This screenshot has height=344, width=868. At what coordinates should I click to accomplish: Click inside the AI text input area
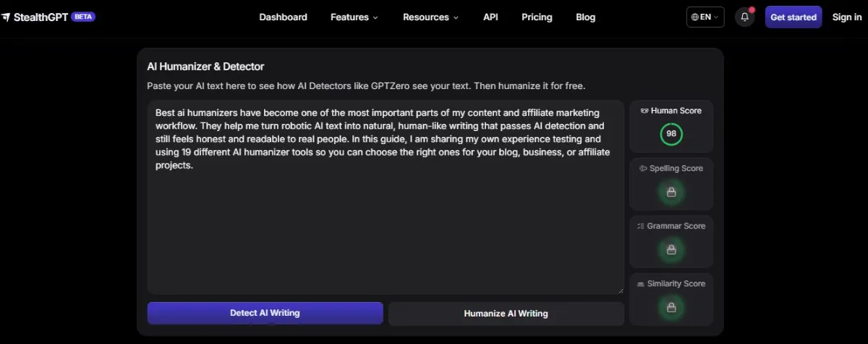point(386,197)
